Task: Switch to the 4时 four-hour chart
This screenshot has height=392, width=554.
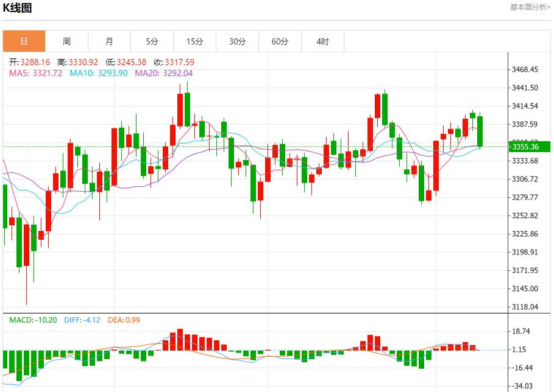Action: coord(323,41)
